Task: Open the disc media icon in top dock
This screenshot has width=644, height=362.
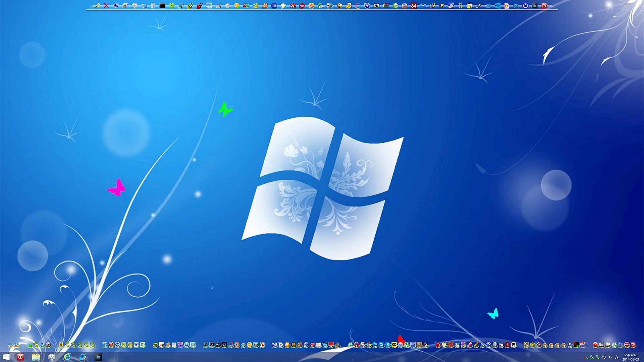Action: click(x=405, y=6)
